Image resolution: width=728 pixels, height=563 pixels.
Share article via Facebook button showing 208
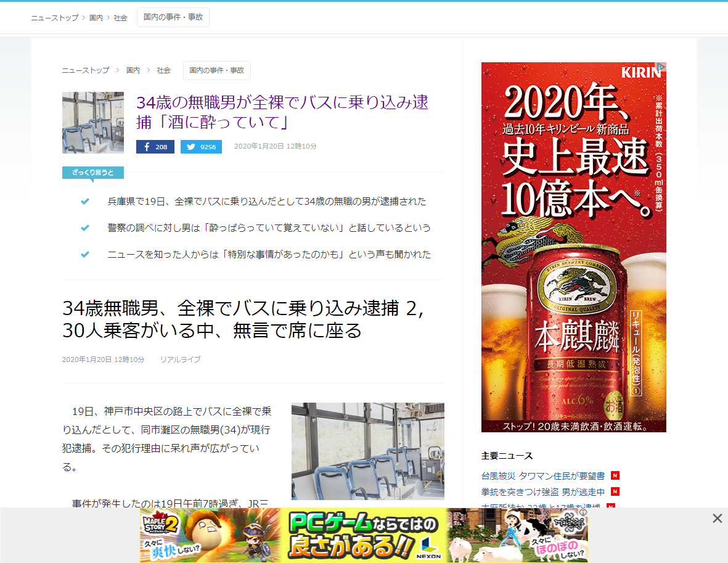click(155, 147)
